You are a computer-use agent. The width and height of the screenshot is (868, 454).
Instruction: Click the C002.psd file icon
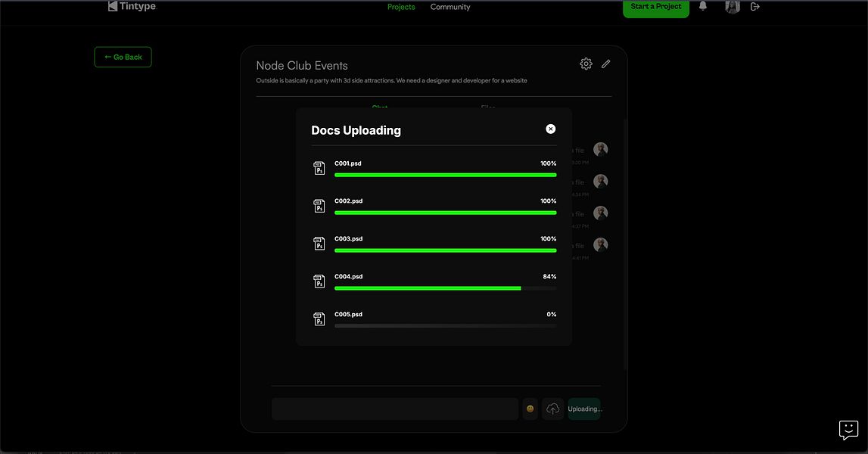pyautogui.click(x=319, y=205)
